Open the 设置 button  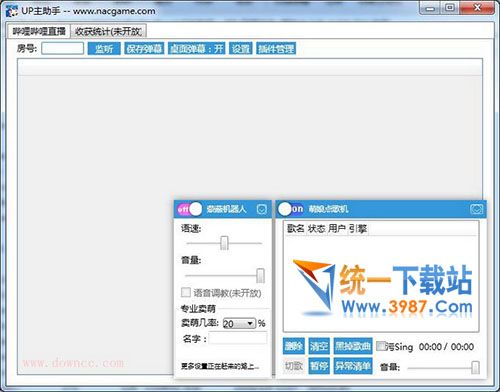[x=241, y=49]
